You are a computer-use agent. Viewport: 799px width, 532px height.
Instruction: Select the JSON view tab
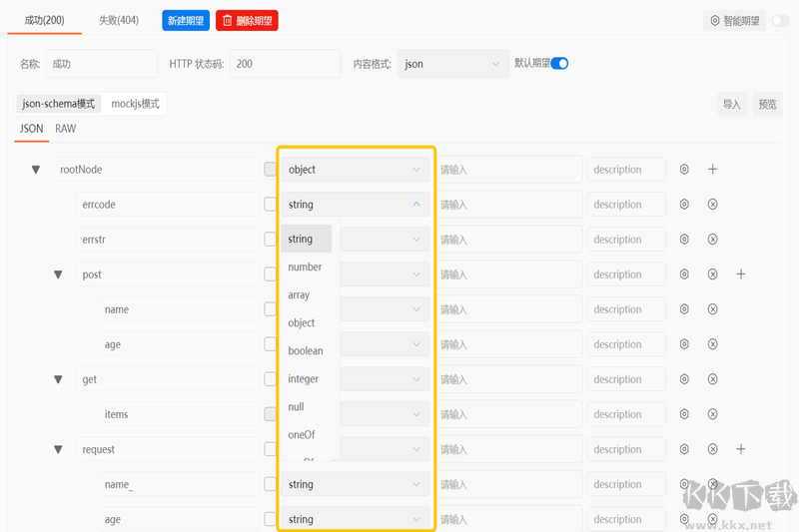[x=32, y=129]
